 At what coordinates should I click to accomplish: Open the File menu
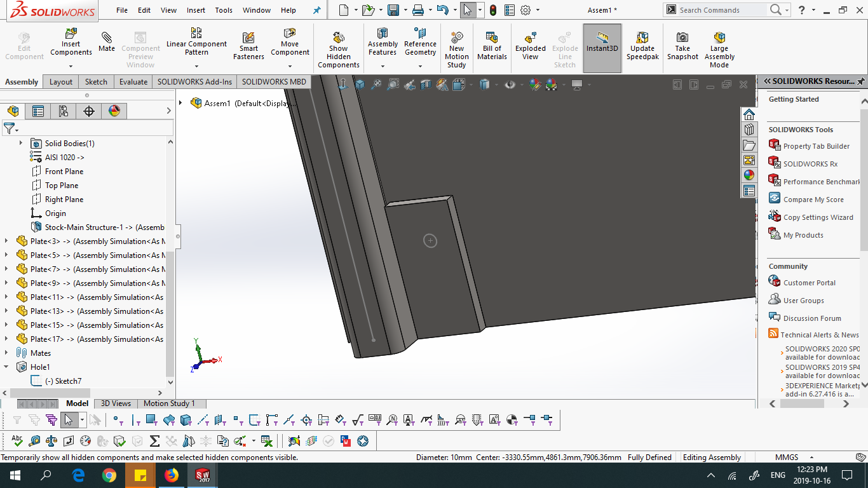click(x=122, y=10)
